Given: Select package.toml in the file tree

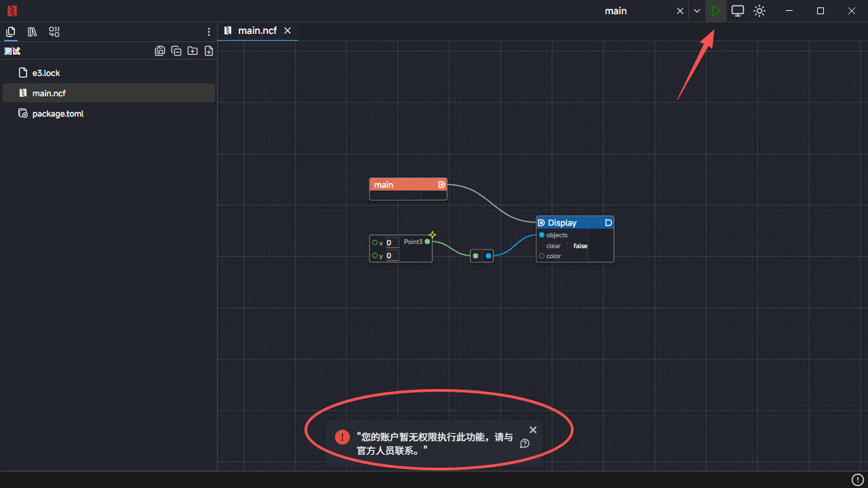Looking at the screenshot, I should point(58,114).
